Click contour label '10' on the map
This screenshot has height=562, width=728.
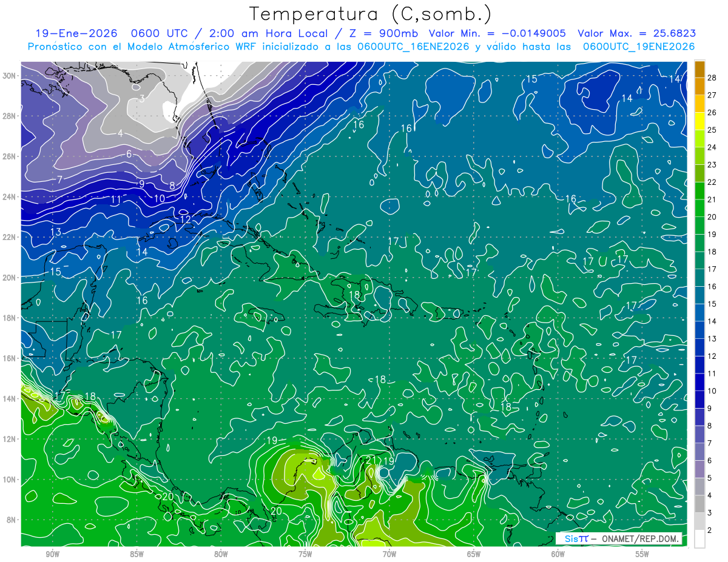click(160, 198)
